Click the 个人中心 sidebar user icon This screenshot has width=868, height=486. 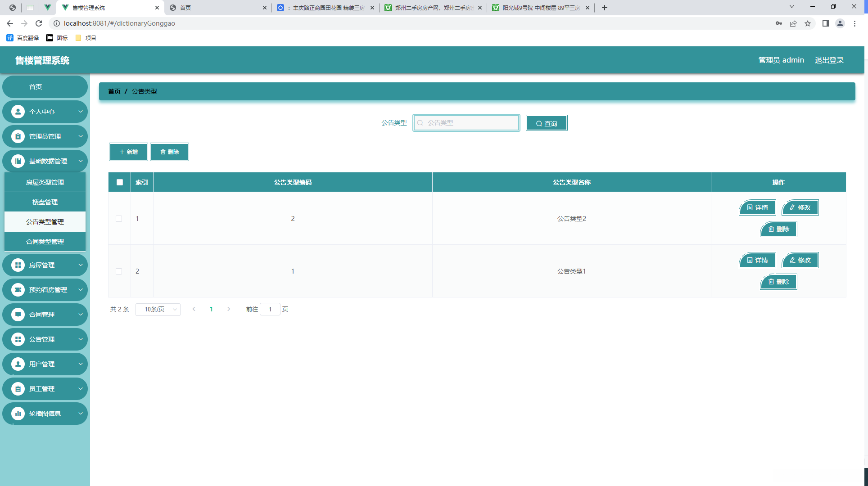18,112
